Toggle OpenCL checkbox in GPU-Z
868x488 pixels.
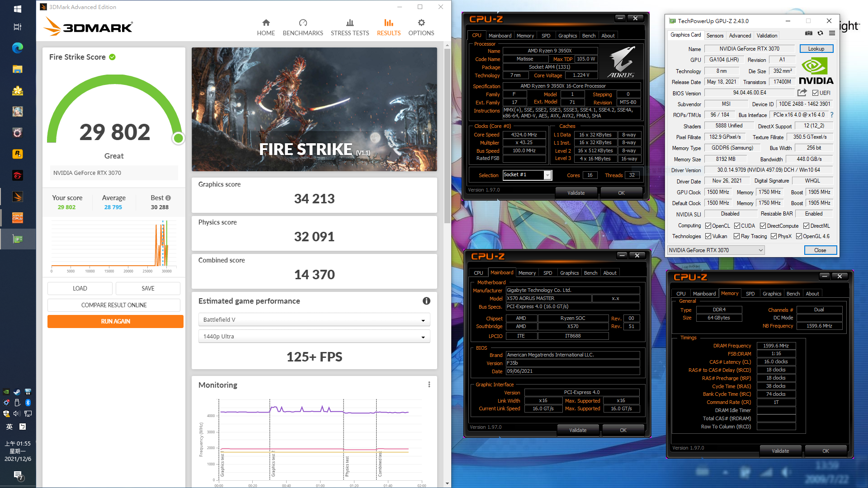pos(708,226)
